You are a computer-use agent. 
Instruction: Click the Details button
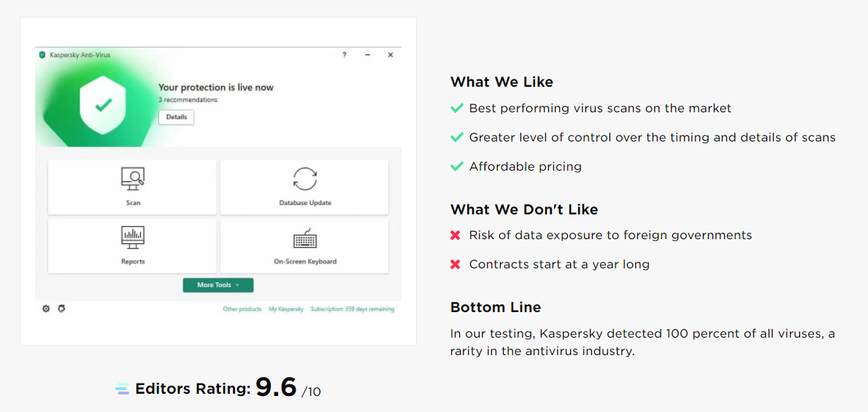point(177,117)
